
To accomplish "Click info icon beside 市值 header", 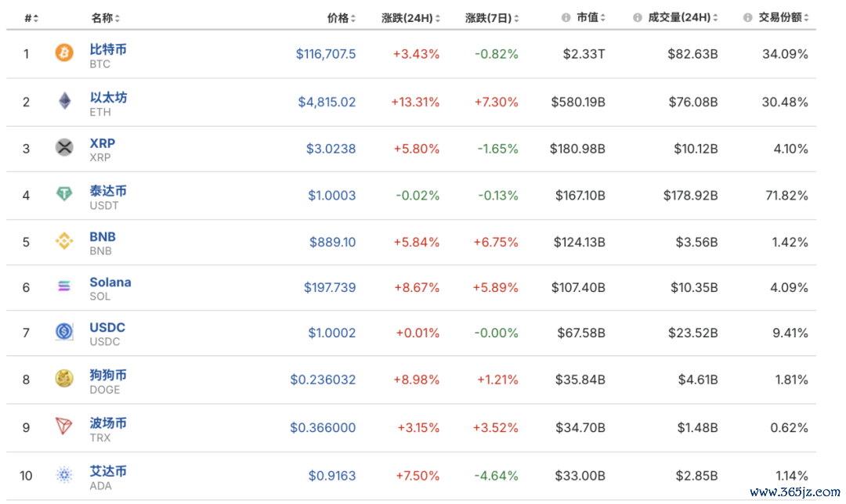I will click(566, 18).
